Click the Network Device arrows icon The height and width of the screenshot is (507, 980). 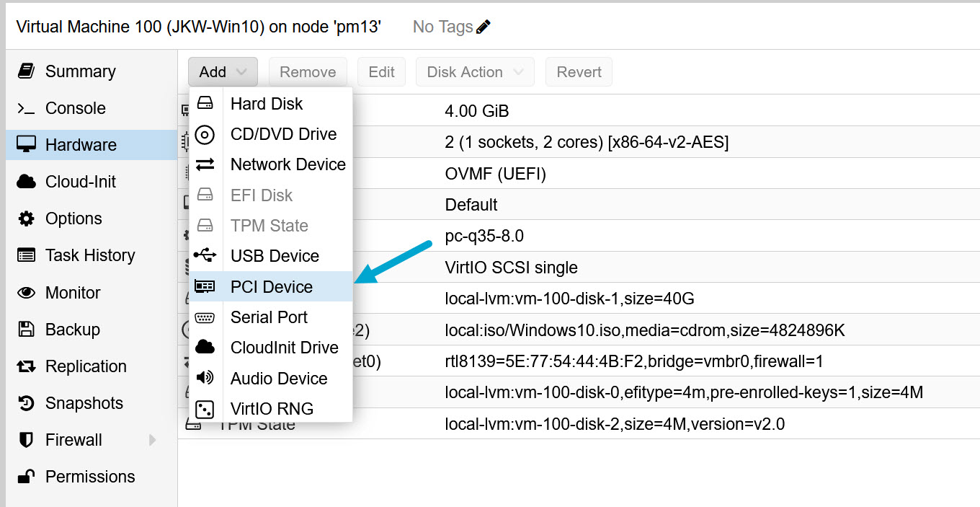point(205,164)
